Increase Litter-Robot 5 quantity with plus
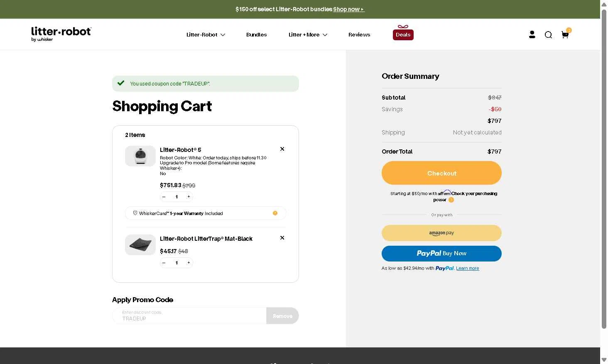Image resolution: width=608 pixels, height=364 pixels. coord(189,197)
